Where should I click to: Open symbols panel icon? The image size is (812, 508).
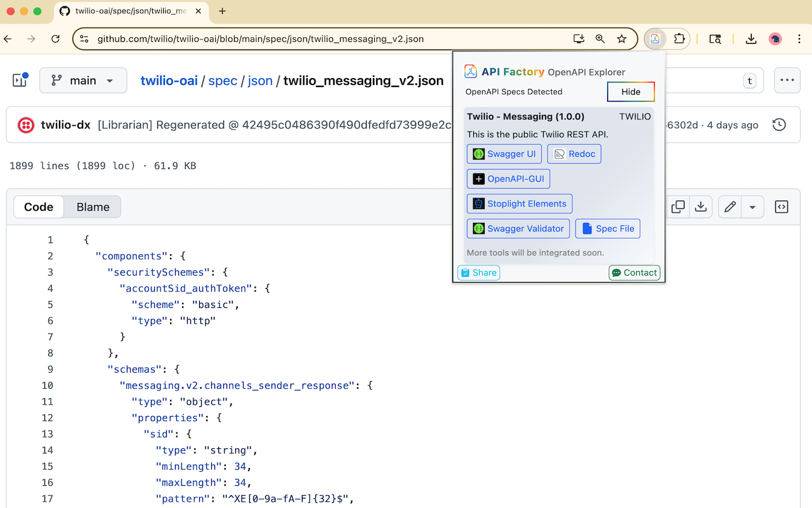pyautogui.click(x=782, y=207)
